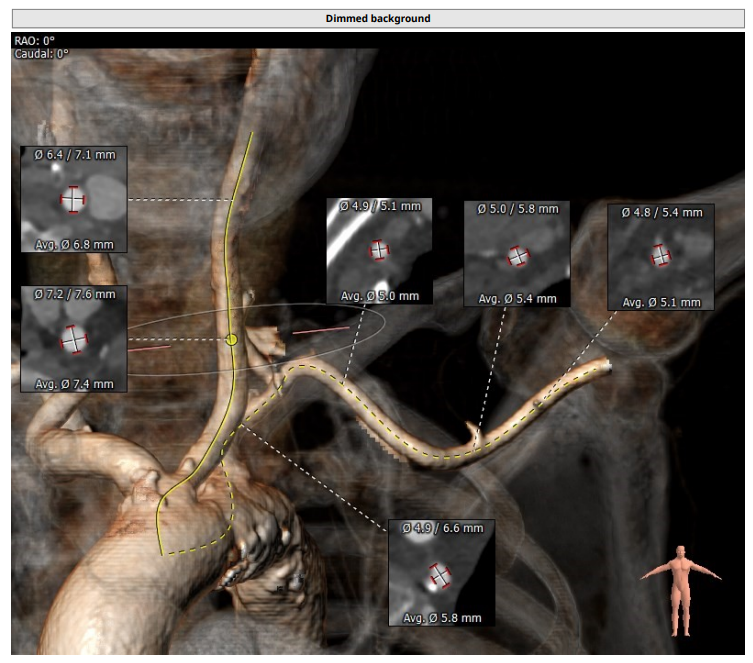Open the Avg. Ø 5.0 mm cross-section thumbnail
This screenshot has width=753, height=663.
coord(379,251)
